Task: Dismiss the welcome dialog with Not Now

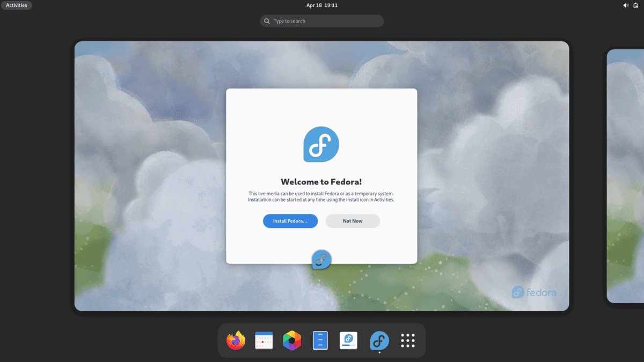Action: [x=353, y=221]
